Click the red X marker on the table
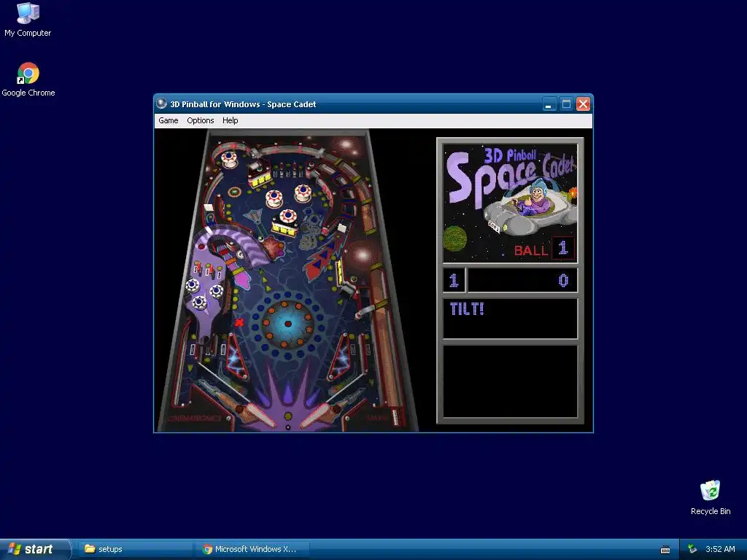 [239, 322]
